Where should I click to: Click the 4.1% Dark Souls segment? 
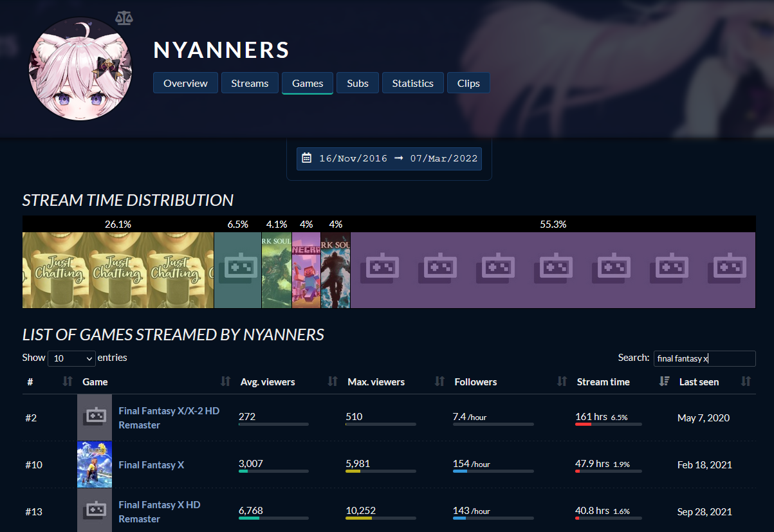(277, 270)
